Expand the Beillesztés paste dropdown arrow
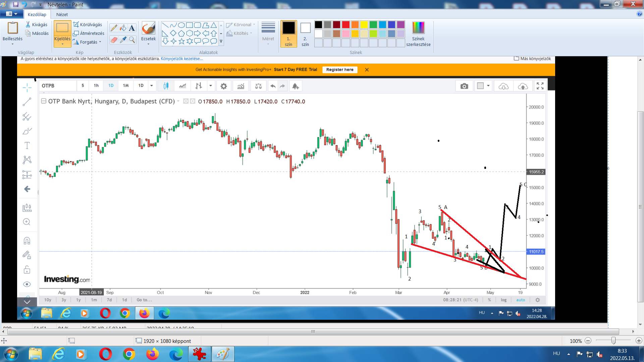The width and height of the screenshot is (644, 362). click(12, 44)
